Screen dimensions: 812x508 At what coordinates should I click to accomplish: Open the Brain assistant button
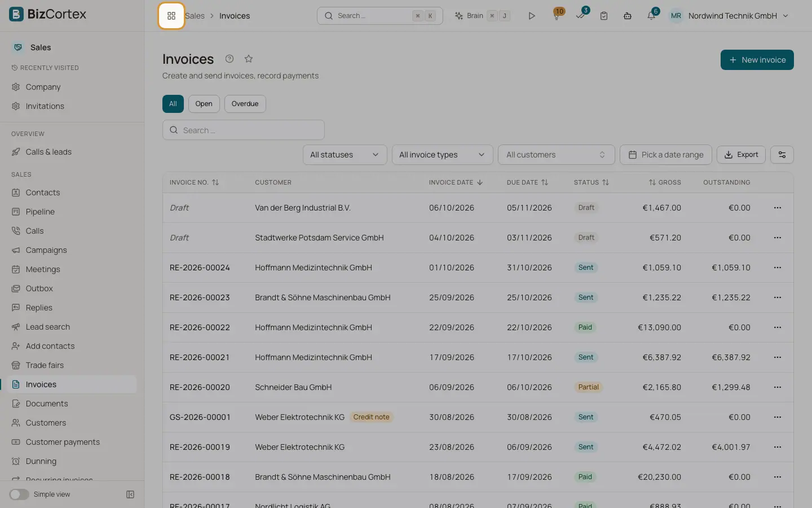click(483, 16)
